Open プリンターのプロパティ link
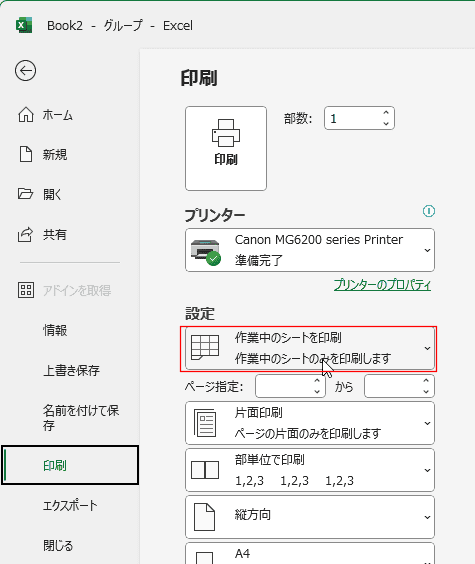The height and width of the screenshot is (564, 475). 382,285
